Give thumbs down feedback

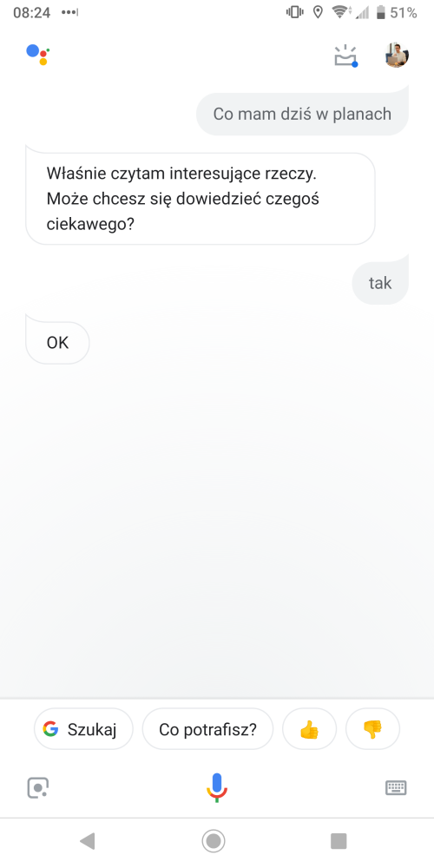point(372,729)
